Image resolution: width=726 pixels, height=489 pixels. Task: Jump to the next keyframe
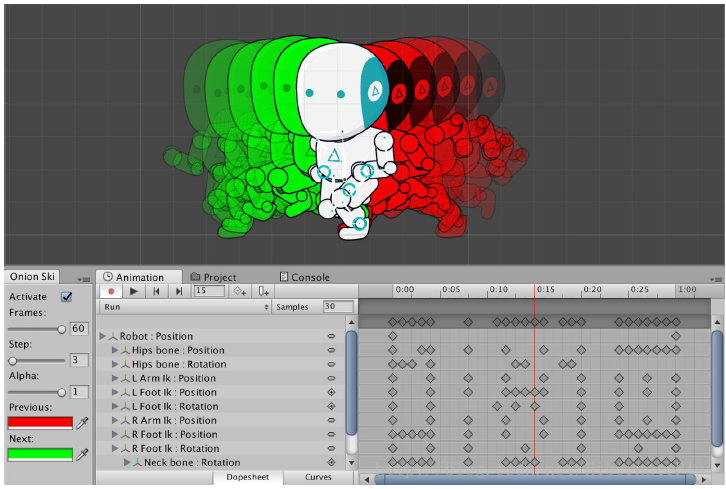[179, 291]
